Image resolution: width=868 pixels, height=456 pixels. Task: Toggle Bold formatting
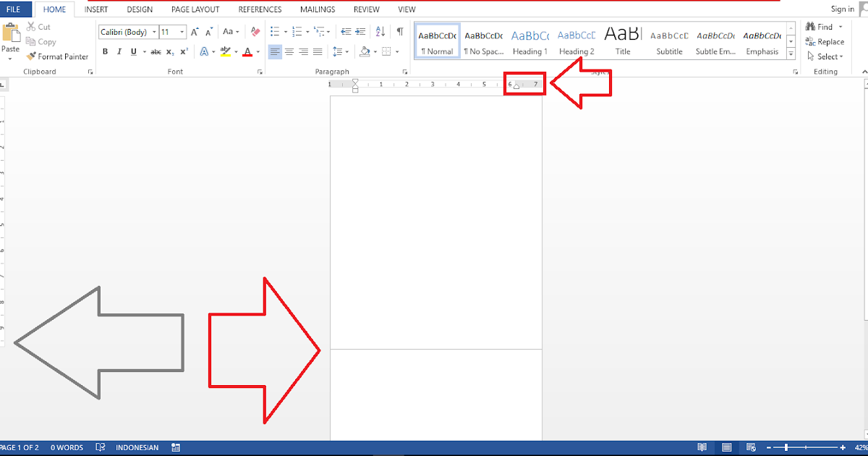click(x=106, y=51)
